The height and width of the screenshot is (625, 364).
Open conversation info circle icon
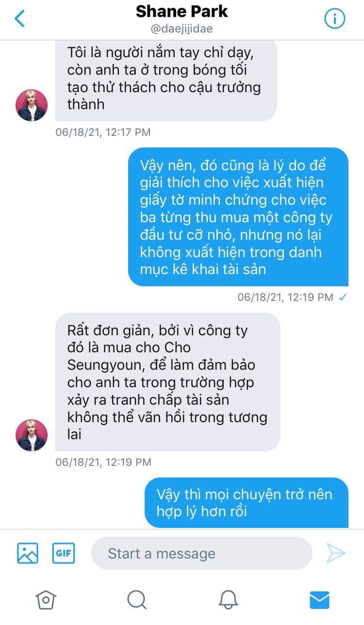pos(334,18)
